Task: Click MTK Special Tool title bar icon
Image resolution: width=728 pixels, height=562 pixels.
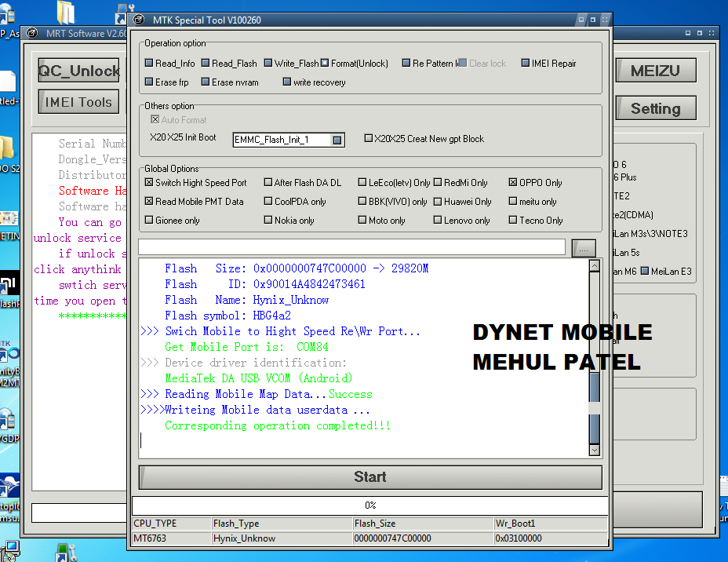Action: pyautogui.click(x=138, y=20)
